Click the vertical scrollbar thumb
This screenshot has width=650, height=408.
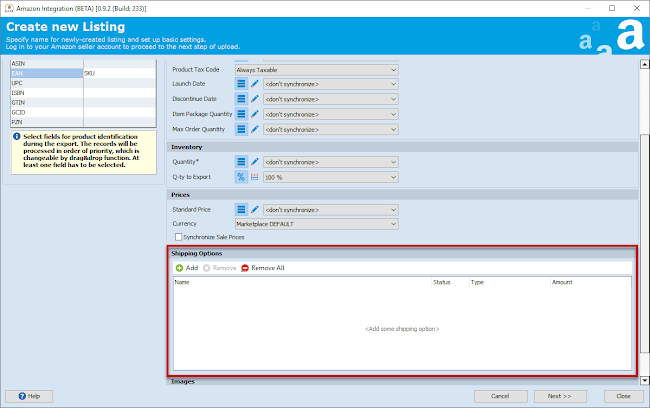point(645,243)
